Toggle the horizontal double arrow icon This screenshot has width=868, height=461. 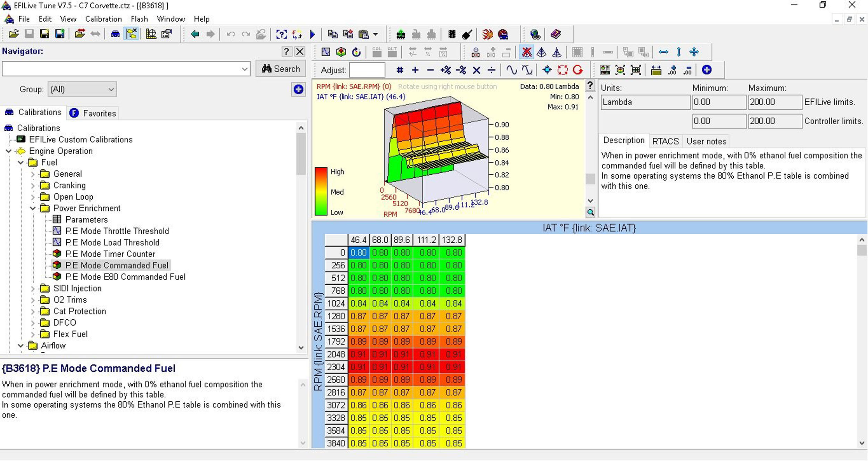(x=663, y=52)
